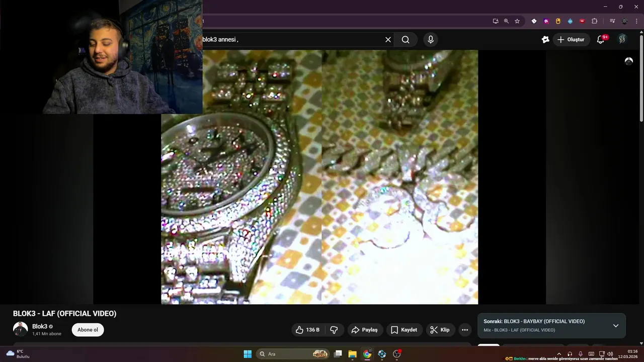Show hidden system tray icons

[x=559, y=354]
